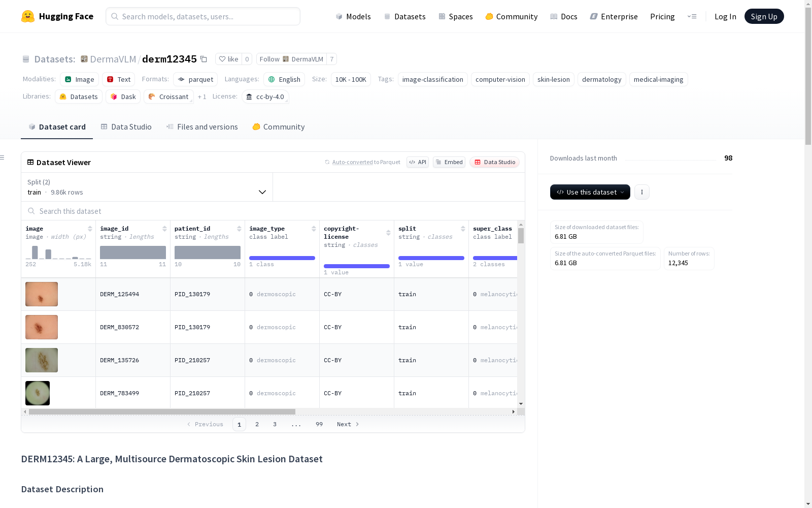The image size is (812, 508).
Task: Open the Pricing page
Action: tap(662, 16)
